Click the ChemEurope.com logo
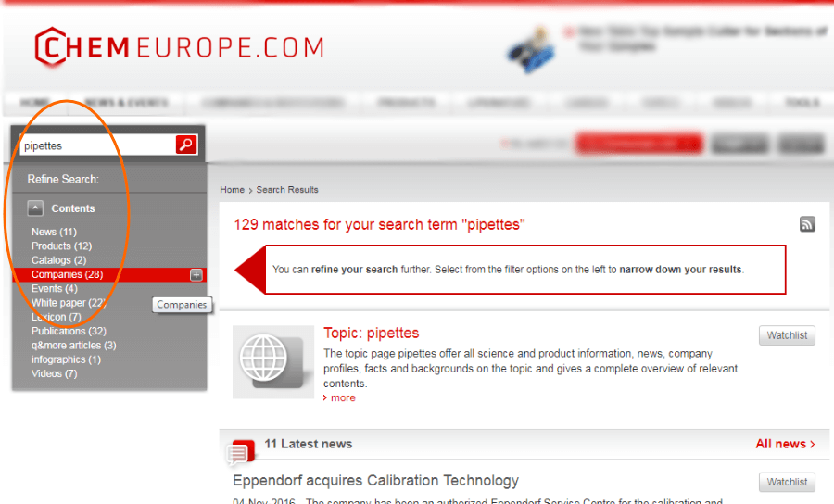This screenshot has width=834, height=504. tap(179, 47)
